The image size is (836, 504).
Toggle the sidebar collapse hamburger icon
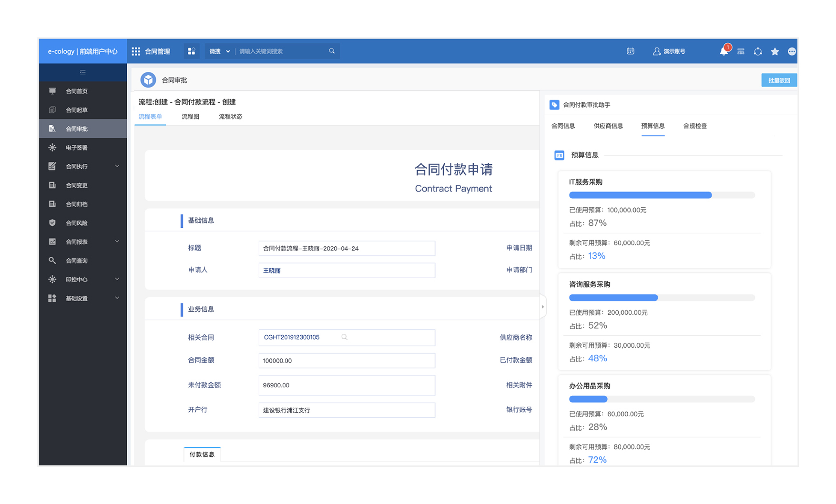coord(83,72)
